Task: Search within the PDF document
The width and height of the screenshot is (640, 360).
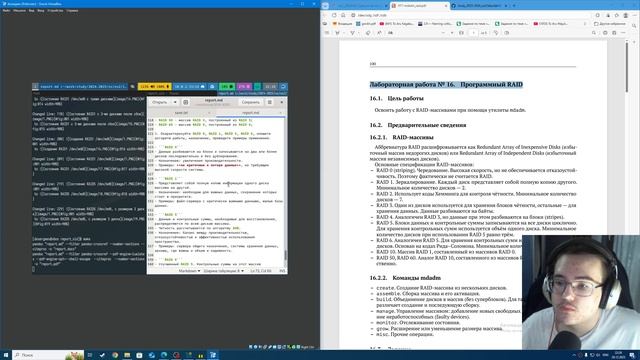Action: [593, 33]
